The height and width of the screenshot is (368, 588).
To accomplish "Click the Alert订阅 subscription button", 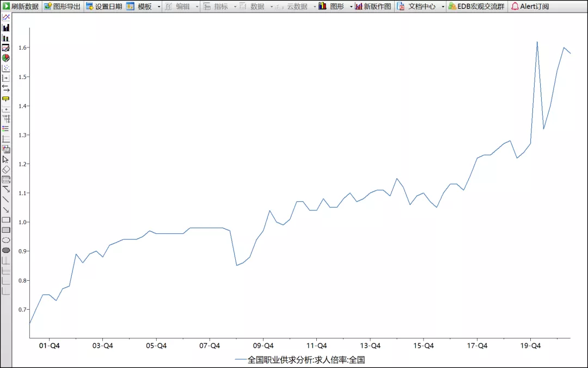I will coord(530,7).
